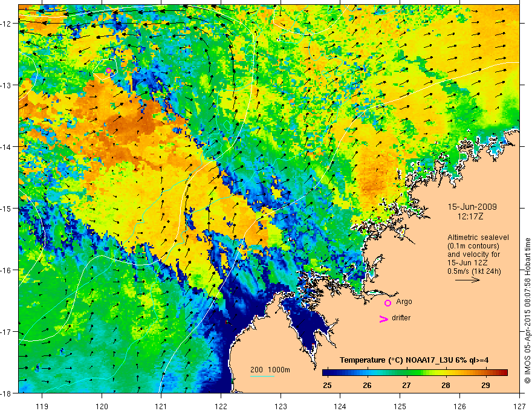Click the magenta Argo legend circle

[388, 303]
